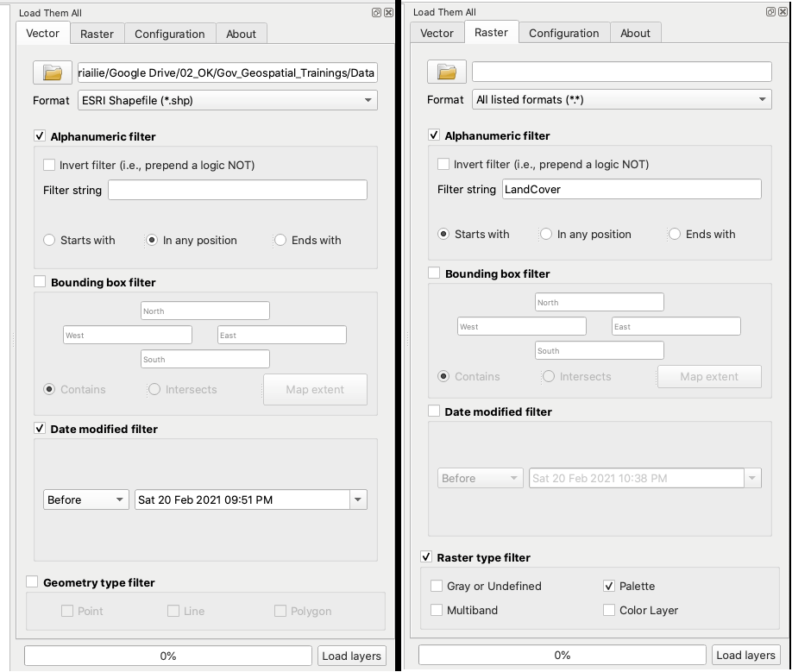This screenshot has width=792, height=672.
Task: Check the Multiband raster type option
Action: point(437,610)
